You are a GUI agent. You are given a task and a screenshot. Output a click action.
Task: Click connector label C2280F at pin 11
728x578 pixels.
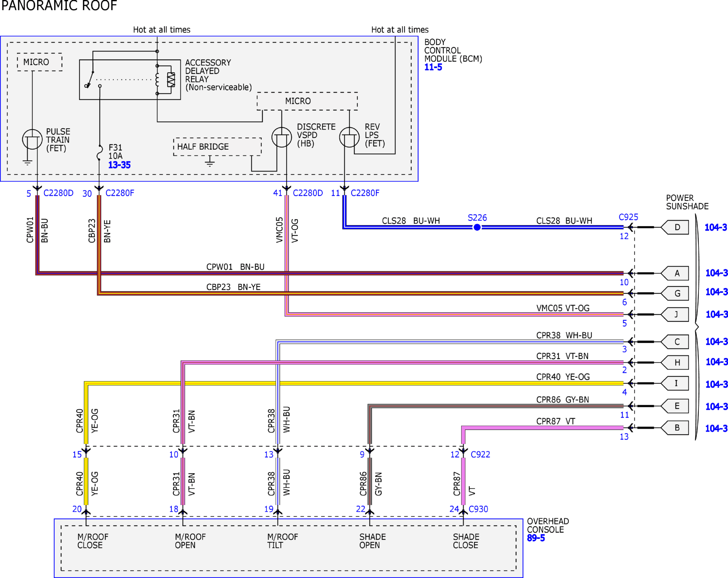pos(365,193)
